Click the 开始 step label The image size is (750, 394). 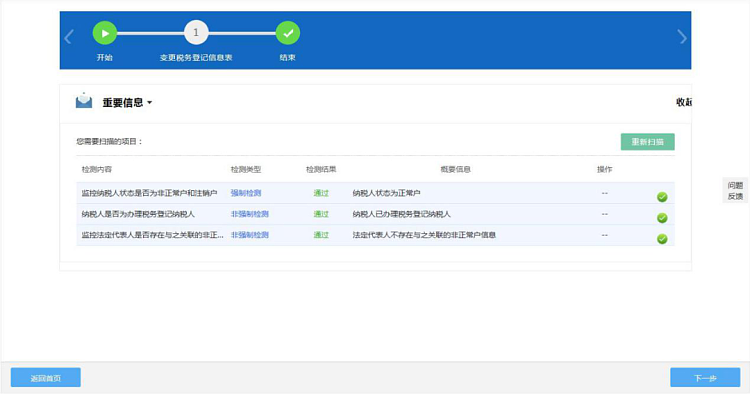pyautogui.click(x=104, y=57)
